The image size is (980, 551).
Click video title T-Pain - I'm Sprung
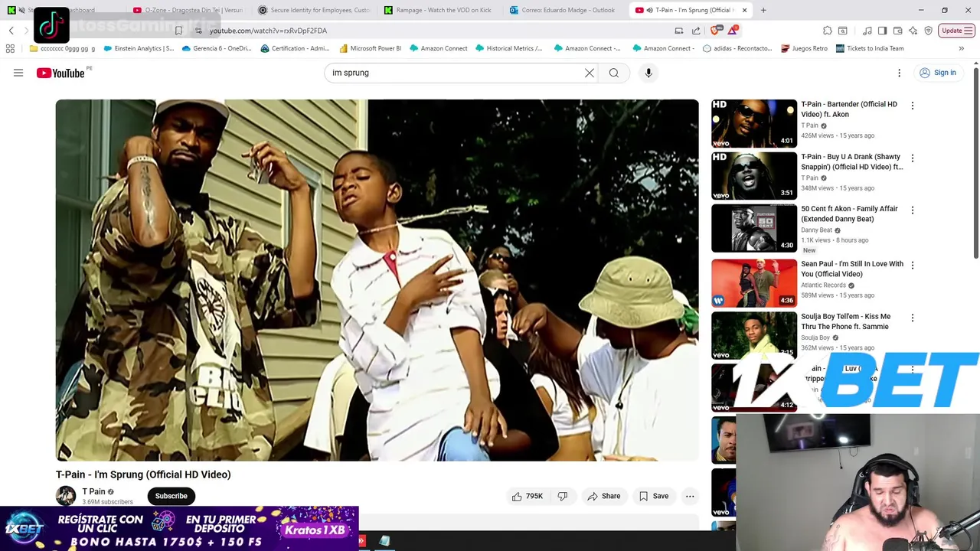pyautogui.click(x=143, y=474)
